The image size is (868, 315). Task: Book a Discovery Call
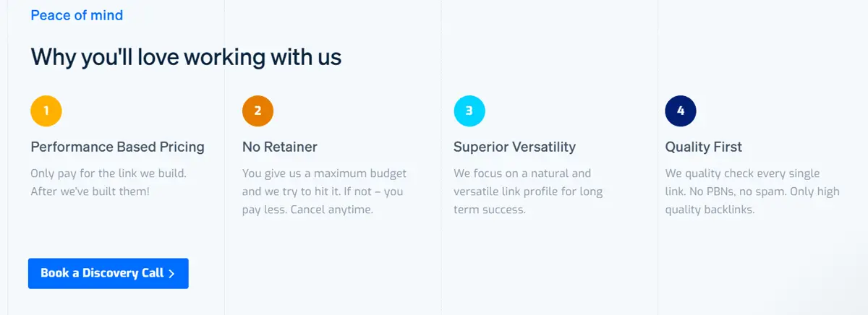pos(109,274)
